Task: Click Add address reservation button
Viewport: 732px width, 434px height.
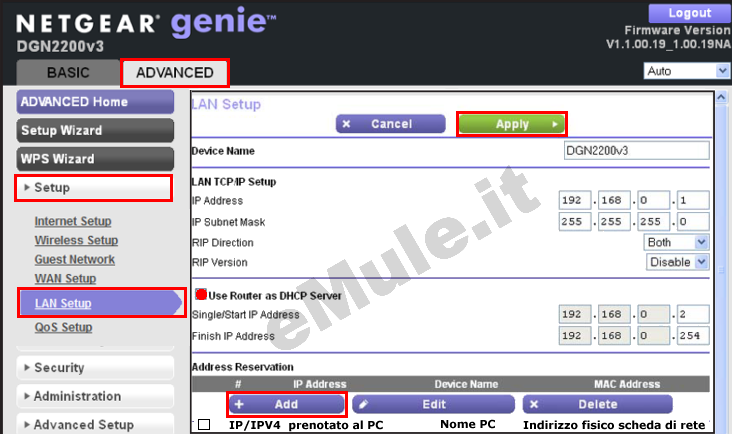Action: pyautogui.click(x=287, y=404)
